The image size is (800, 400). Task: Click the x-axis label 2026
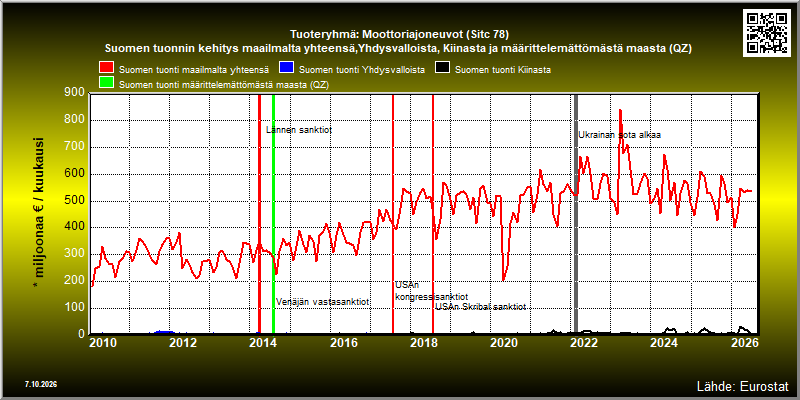[743, 342]
